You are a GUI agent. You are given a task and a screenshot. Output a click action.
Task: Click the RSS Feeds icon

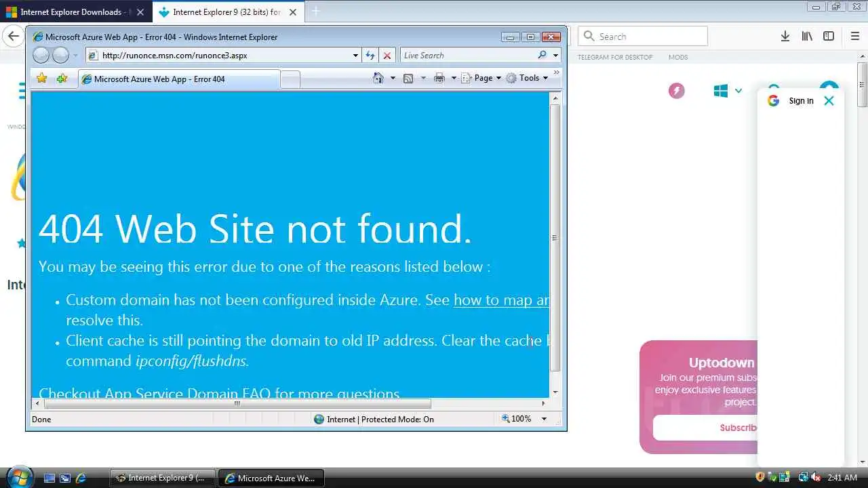[408, 78]
